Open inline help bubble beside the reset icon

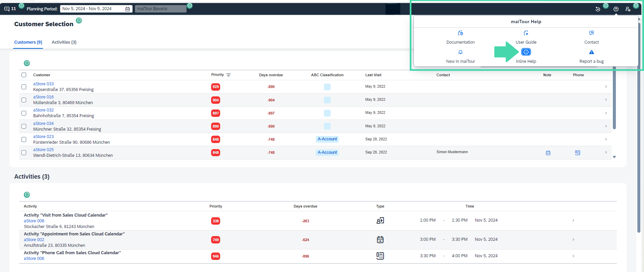coord(606,6)
